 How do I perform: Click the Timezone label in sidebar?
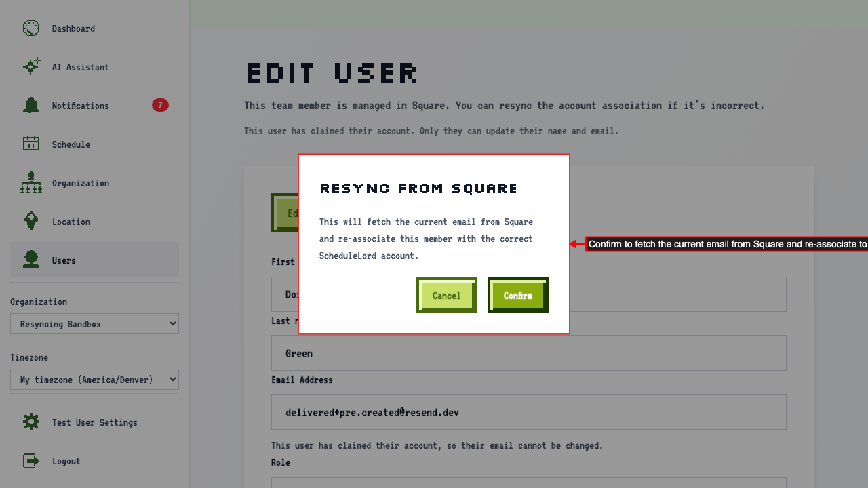tap(29, 357)
